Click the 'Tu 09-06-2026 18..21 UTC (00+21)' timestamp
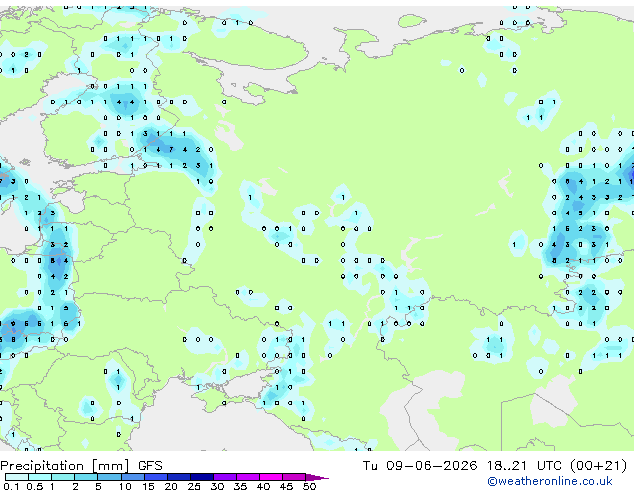The width and height of the screenshot is (634, 490). (x=495, y=466)
